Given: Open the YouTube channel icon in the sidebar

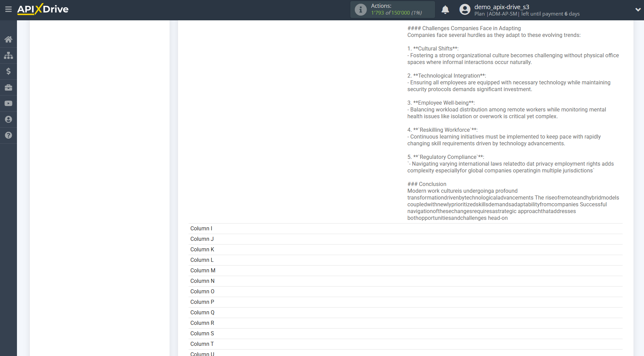Looking at the screenshot, I should (x=8, y=103).
